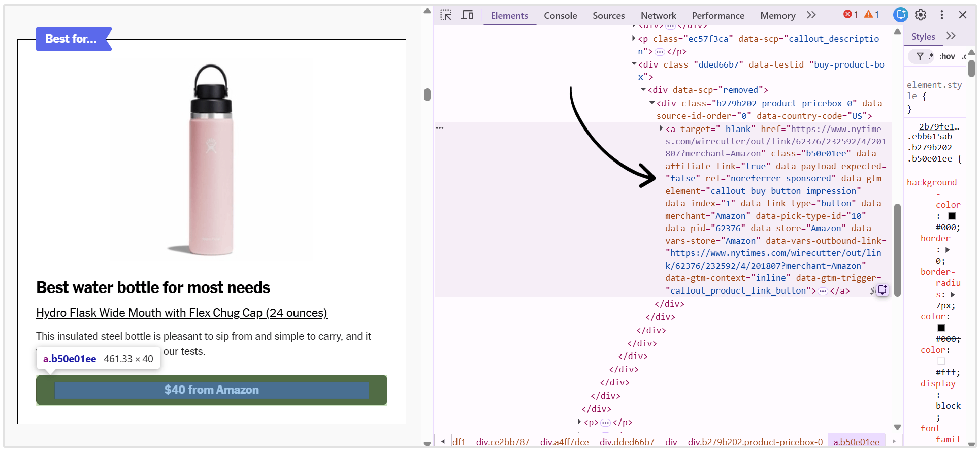The image size is (980, 452).
Task: Switch to the Memory tab
Action: click(x=778, y=16)
